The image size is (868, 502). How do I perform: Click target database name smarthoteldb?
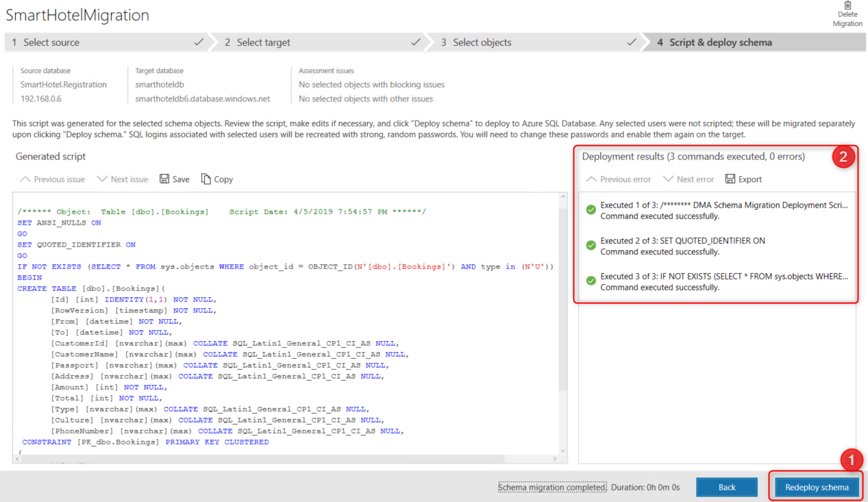pyautogui.click(x=159, y=84)
